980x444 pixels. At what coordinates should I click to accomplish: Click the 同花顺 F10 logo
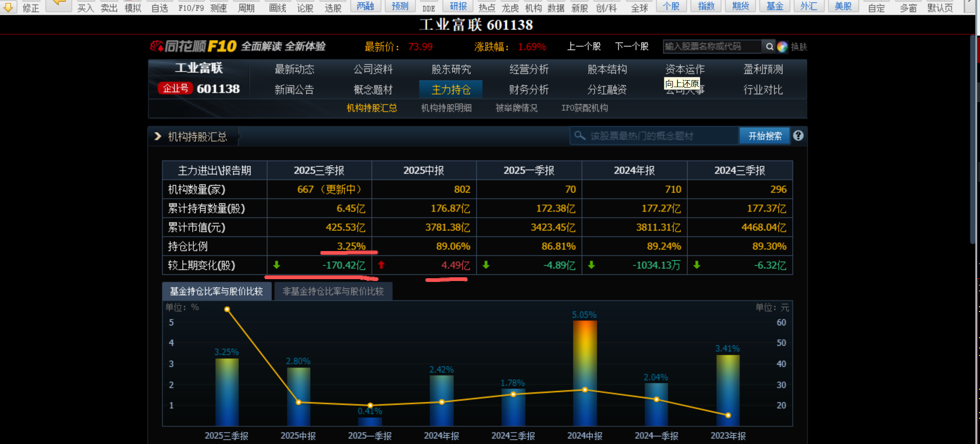pyautogui.click(x=193, y=46)
